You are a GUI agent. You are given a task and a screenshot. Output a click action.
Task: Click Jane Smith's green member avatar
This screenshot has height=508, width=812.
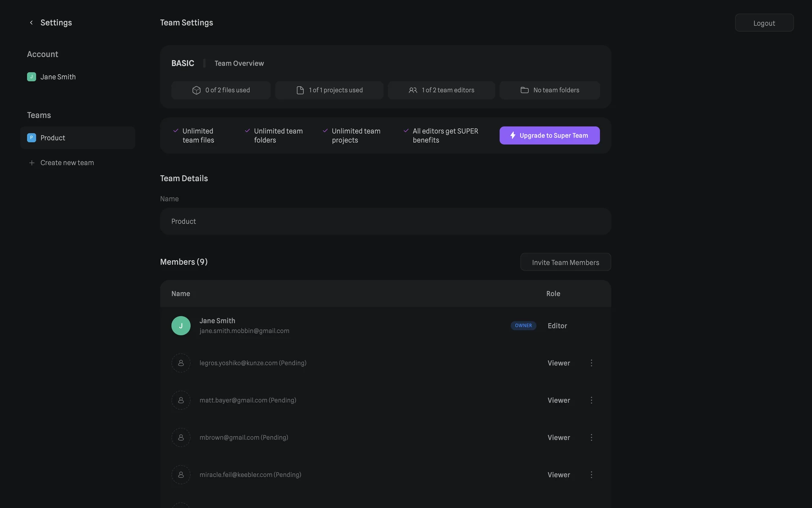click(x=181, y=326)
